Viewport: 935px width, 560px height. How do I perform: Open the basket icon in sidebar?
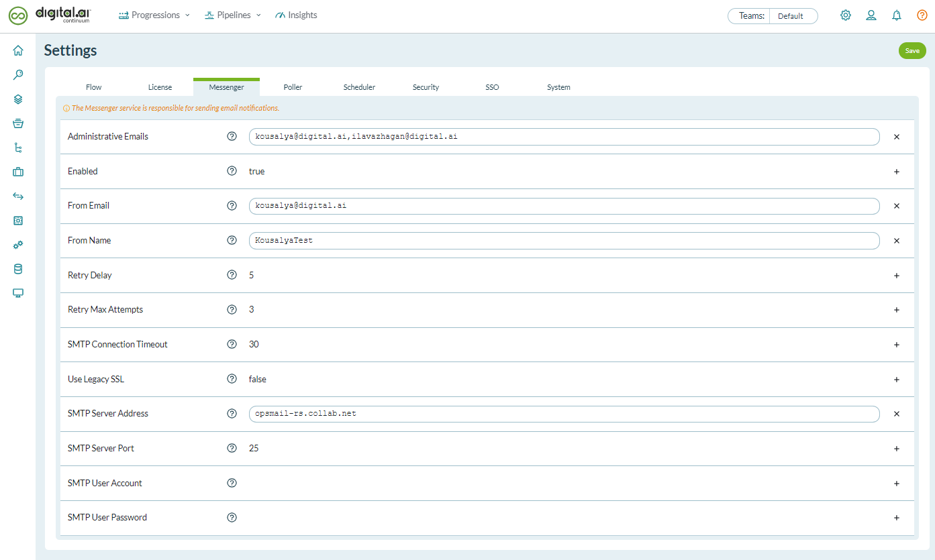click(x=18, y=123)
